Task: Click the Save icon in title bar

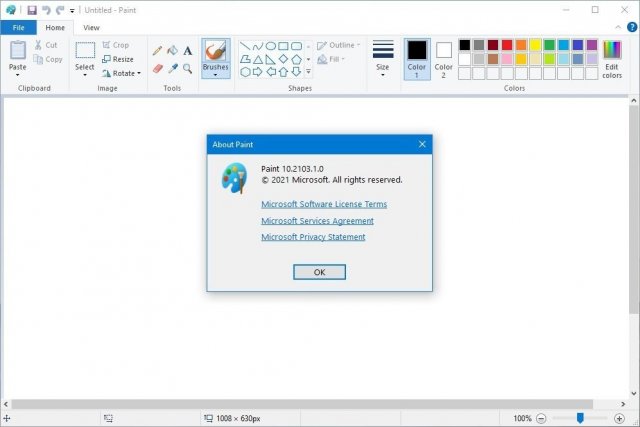Action: (x=32, y=10)
